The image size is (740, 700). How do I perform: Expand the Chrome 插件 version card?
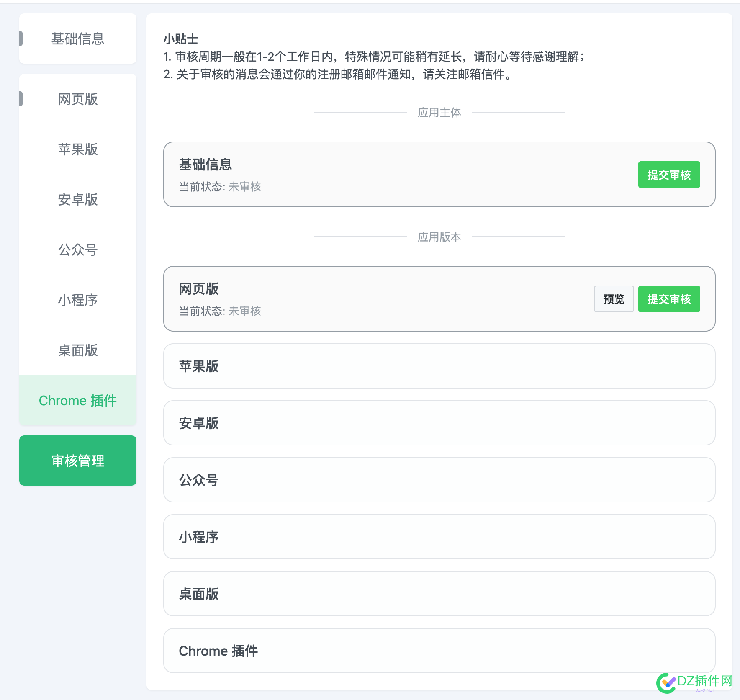(439, 651)
